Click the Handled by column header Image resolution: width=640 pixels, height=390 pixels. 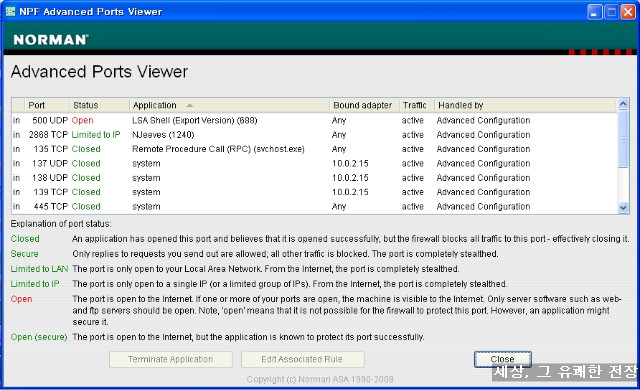[525, 105]
